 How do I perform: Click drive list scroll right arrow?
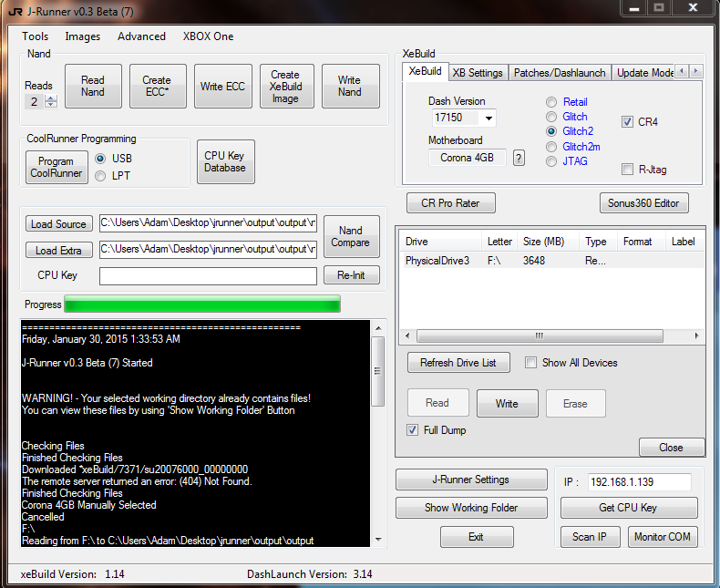696,335
